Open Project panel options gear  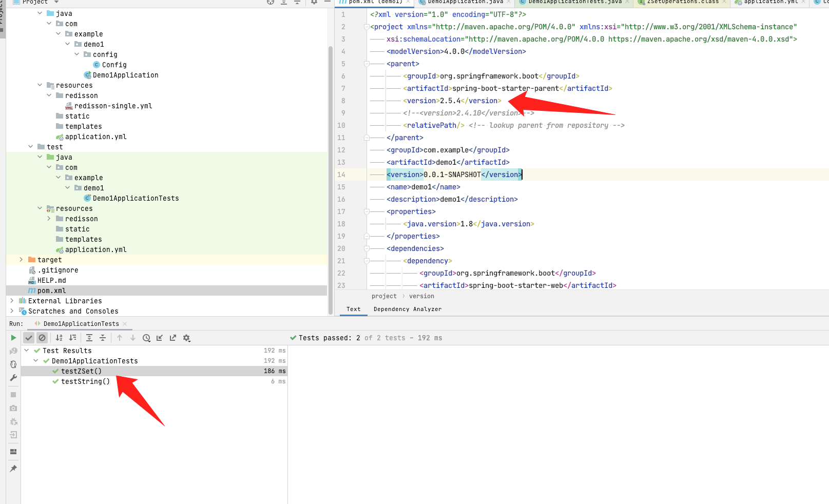(x=314, y=2)
